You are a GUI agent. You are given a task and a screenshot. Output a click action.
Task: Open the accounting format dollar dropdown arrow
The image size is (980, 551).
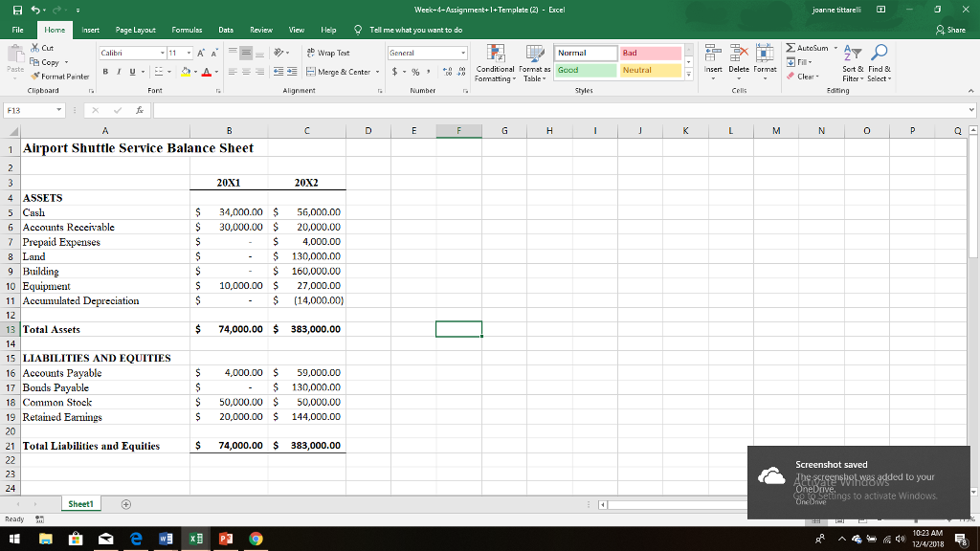[x=404, y=72]
